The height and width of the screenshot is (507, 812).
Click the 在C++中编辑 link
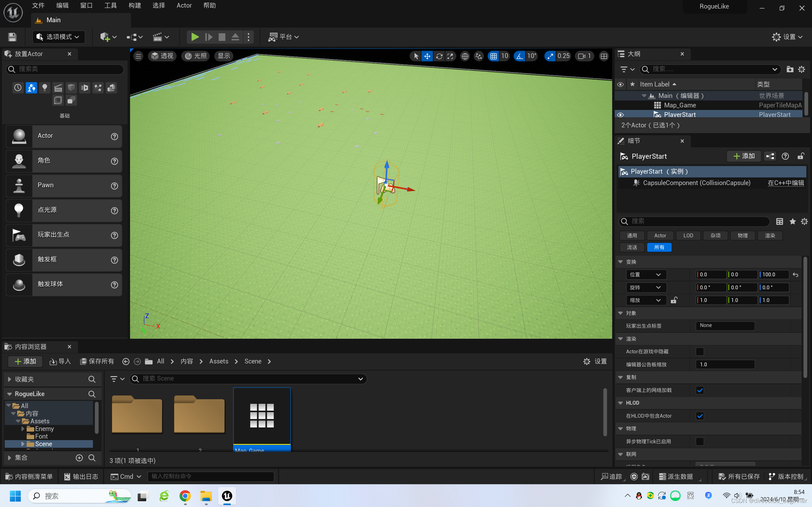coord(786,183)
